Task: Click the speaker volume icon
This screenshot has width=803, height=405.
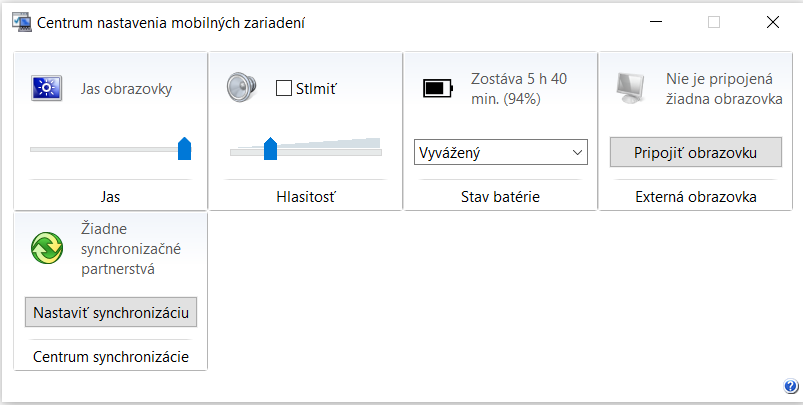Action: [x=241, y=87]
